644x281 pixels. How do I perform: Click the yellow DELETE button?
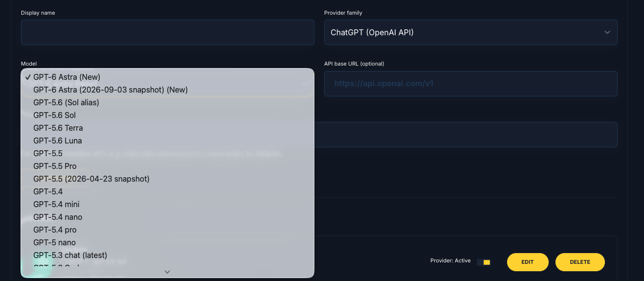[x=580, y=262]
